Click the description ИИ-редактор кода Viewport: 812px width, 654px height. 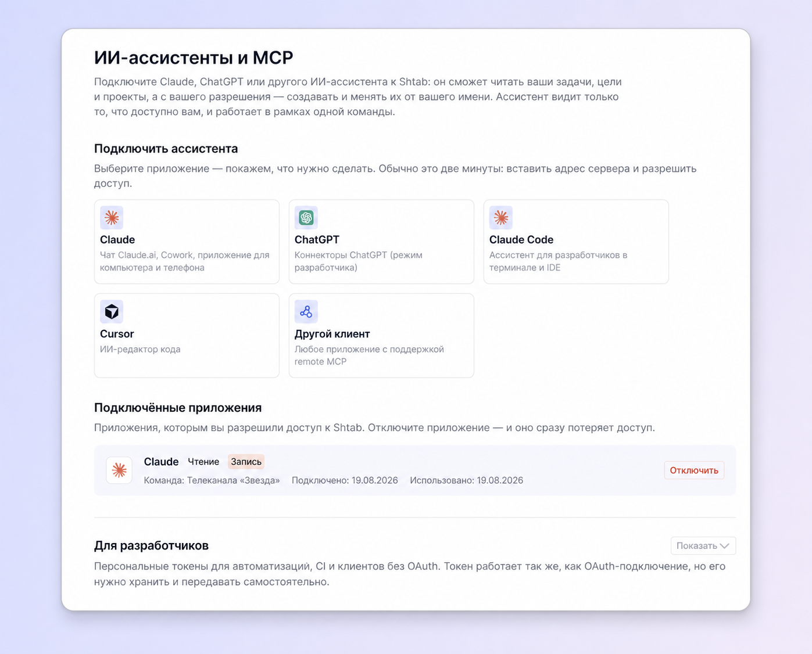click(140, 350)
